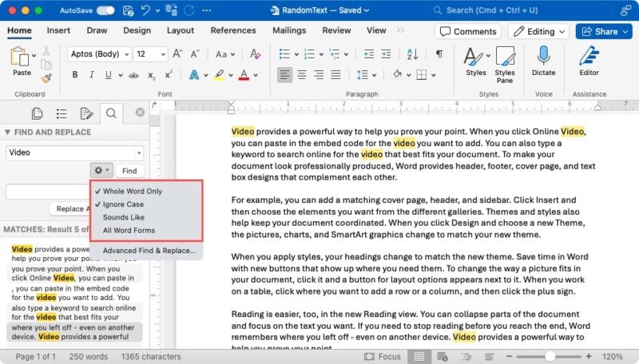639x364 pixels.
Task: Align text right
Action: (x=319, y=75)
